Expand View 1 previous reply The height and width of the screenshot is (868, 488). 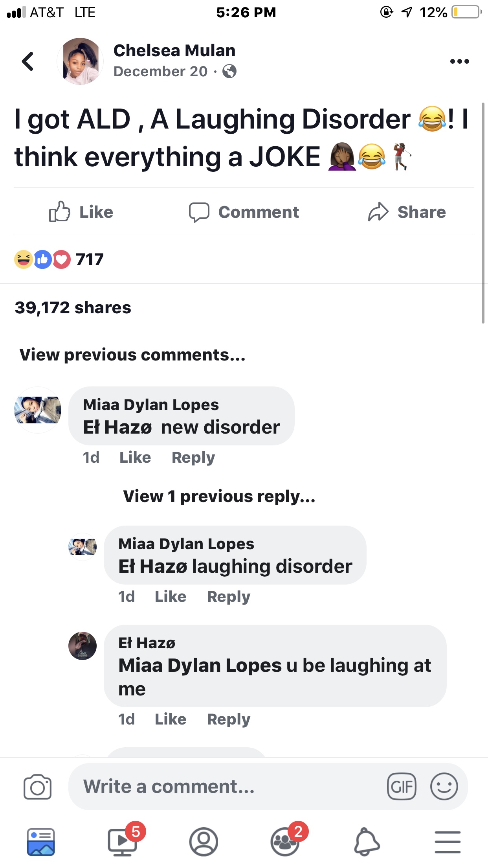219,497
